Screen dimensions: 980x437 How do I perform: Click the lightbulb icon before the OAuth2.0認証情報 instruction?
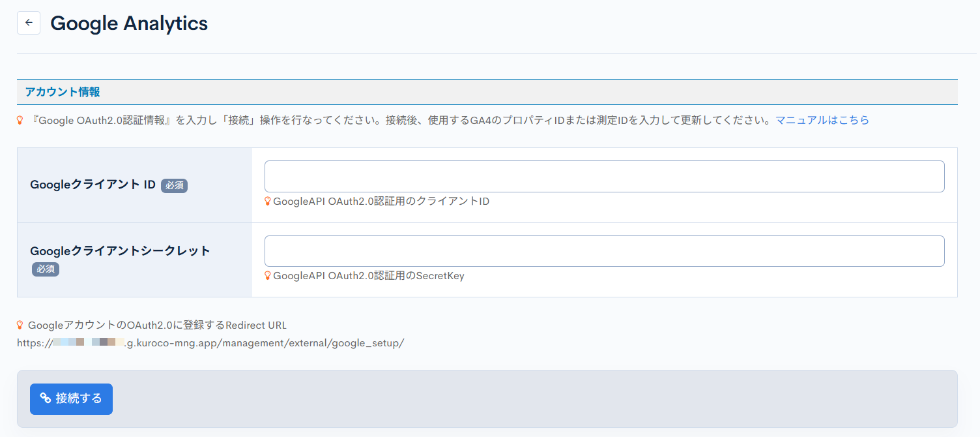tap(20, 120)
